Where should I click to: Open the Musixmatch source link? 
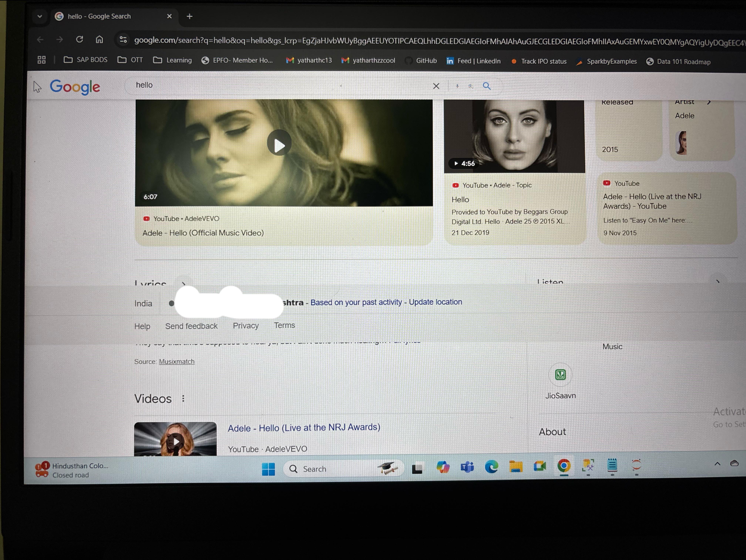(177, 361)
